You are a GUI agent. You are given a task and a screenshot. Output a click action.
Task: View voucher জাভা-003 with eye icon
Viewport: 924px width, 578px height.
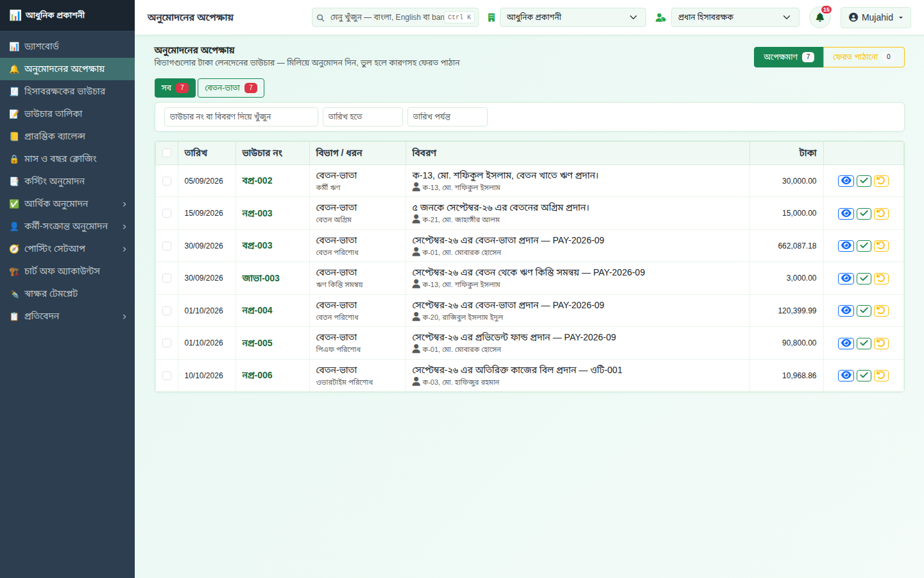846,278
